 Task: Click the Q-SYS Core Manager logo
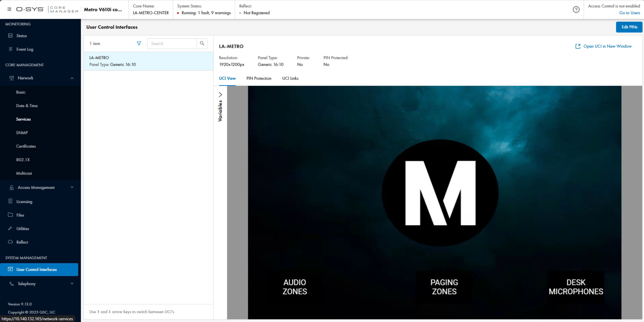[47, 9]
